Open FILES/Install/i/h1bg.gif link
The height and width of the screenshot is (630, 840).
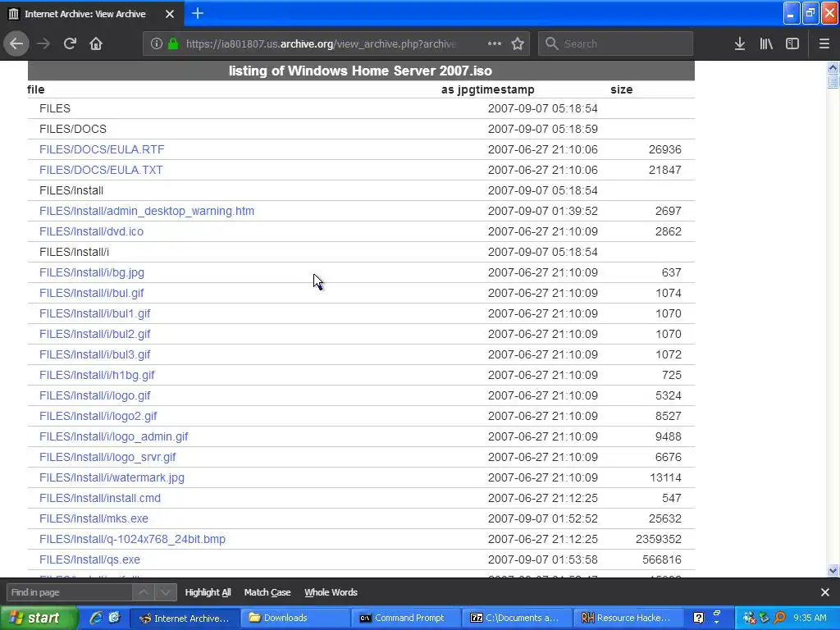pos(97,375)
